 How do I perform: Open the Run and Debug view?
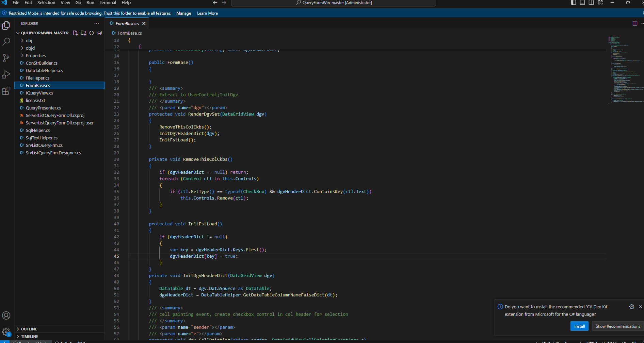tap(6, 74)
